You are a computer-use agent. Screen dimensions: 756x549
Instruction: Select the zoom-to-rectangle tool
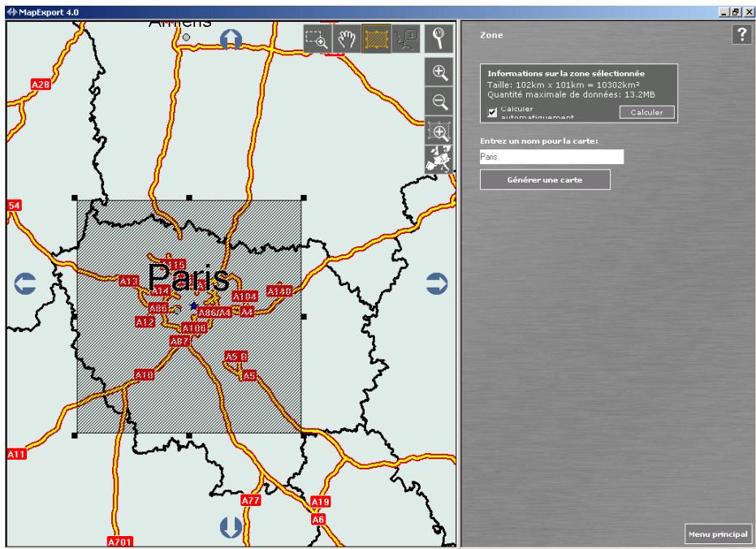pyautogui.click(x=318, y=38)
